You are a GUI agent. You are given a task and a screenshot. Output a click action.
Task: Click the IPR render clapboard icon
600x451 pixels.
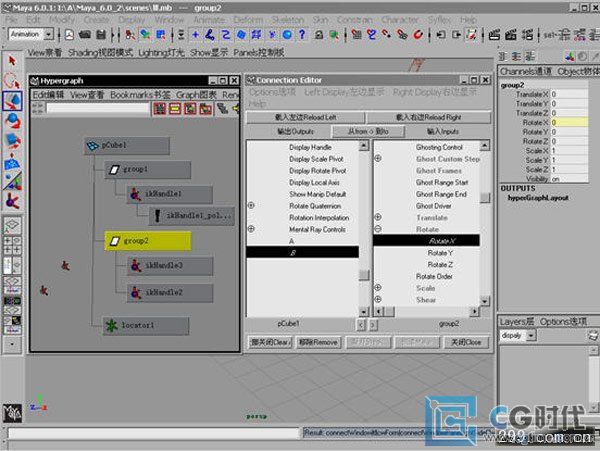click(x=511, y=35)
